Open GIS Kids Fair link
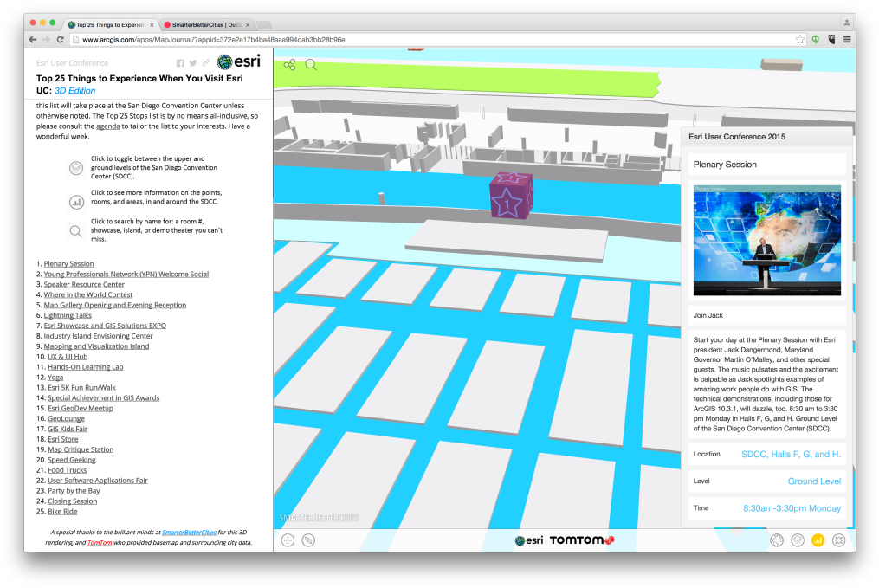Screen dimensions: 879x588 click(x=68, y=429)
